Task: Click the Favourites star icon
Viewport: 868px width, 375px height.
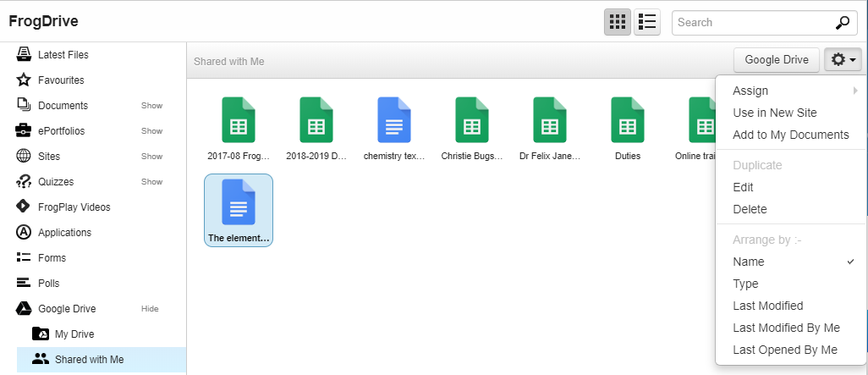Action: [23, 80]
